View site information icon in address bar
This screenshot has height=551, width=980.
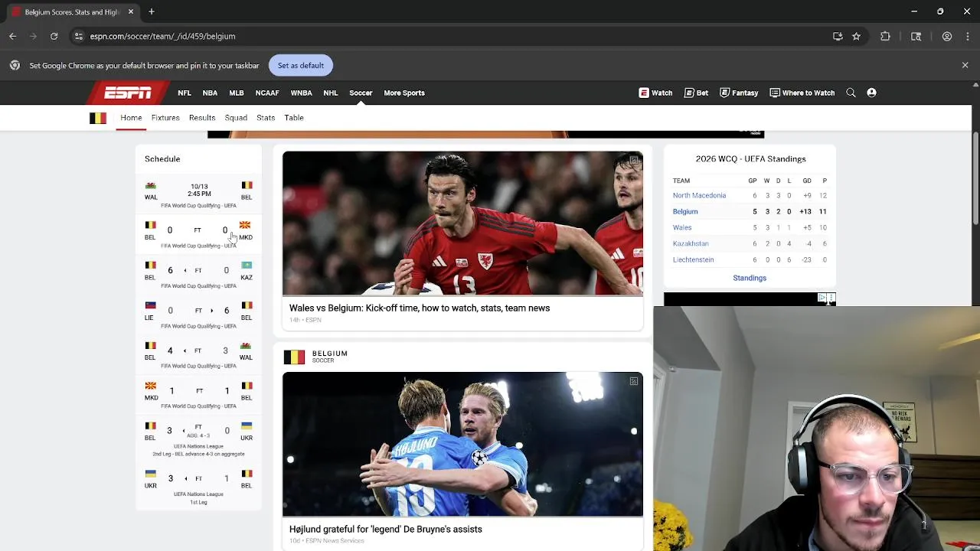click(78, 36)
